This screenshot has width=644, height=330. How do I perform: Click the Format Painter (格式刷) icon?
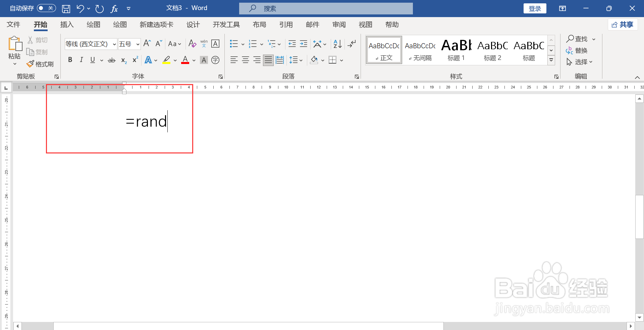30,64
